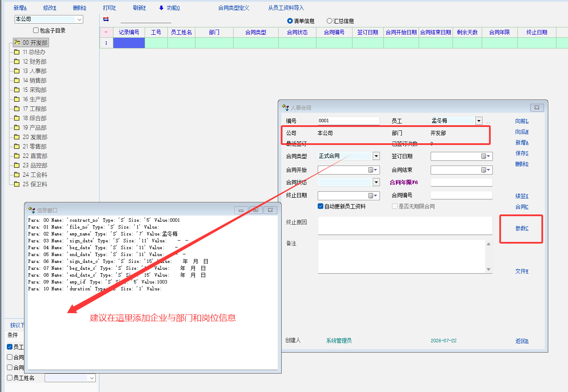This screenshot has width=568, height=392.
Task: Expand the dropdown beside the 员工姓名 filter
Action: click(91, 378)
